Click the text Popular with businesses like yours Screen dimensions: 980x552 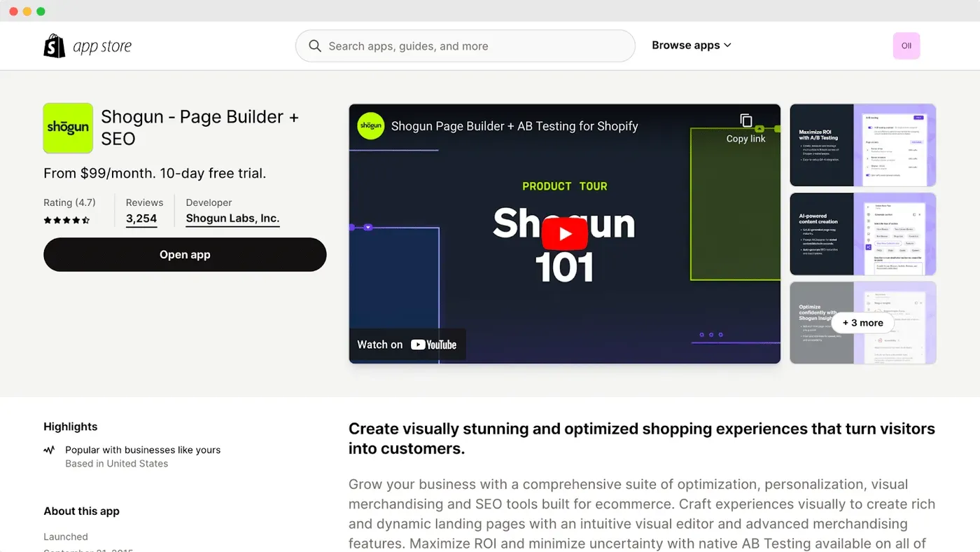(x=143, y=450)
